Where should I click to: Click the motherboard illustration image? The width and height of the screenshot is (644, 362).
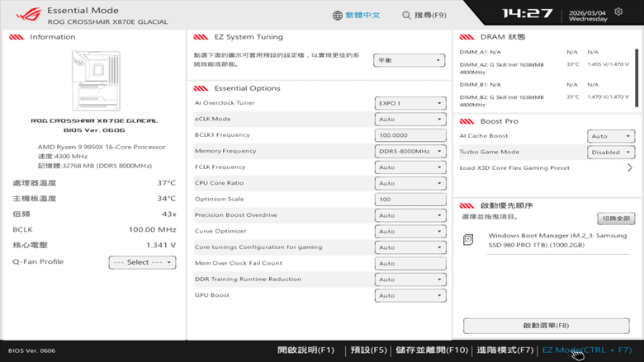96,81
